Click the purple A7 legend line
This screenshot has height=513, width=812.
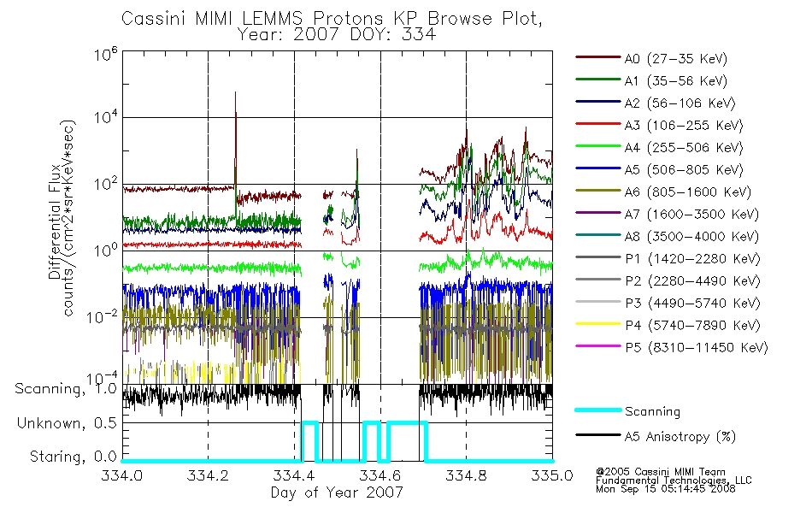tap(597, 212)
